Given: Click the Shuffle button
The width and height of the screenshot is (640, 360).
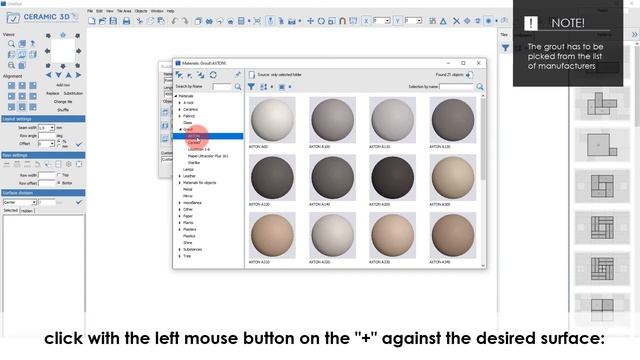Looking at the screenshot, I should pyautogui.click(x=63, y=110).
